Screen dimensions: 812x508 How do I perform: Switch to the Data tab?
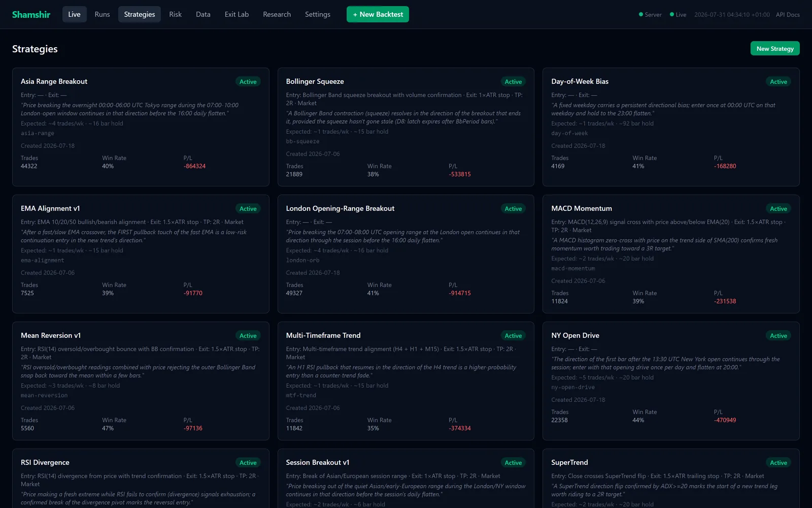coord(203,14)
